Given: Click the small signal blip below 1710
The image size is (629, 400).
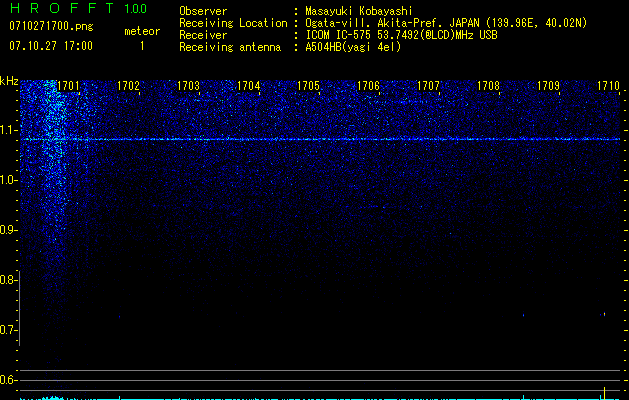Looking at the screenshot, I should pos(604,314).
